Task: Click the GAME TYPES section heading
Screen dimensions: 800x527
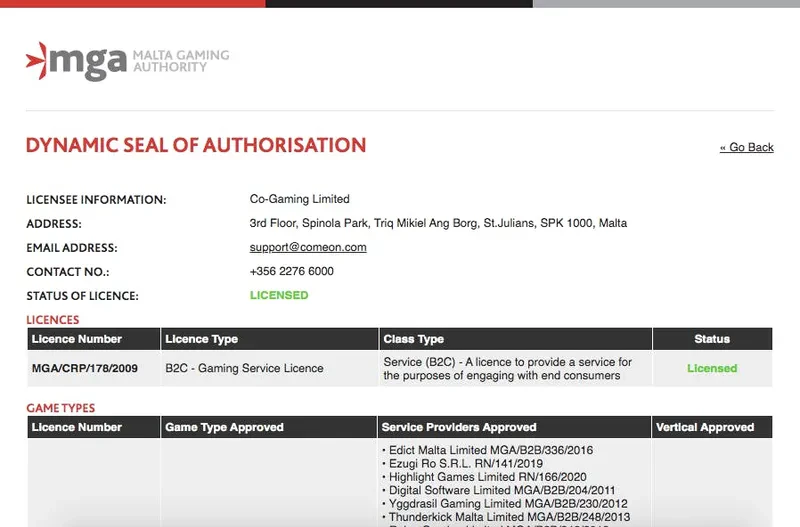Action: [61, 408]
